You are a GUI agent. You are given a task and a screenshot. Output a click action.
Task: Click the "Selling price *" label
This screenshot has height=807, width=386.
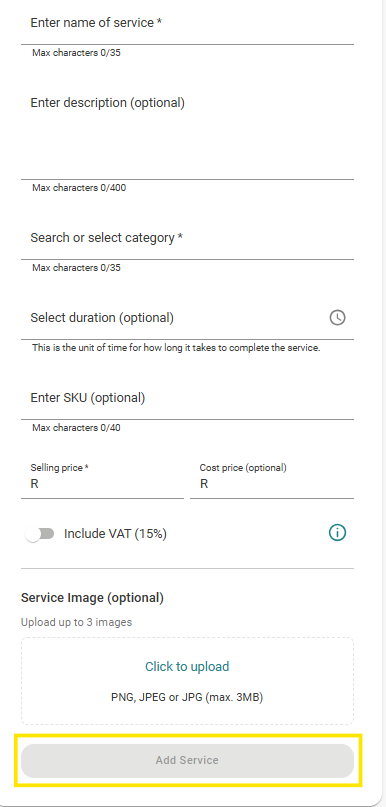pos(60,468)
